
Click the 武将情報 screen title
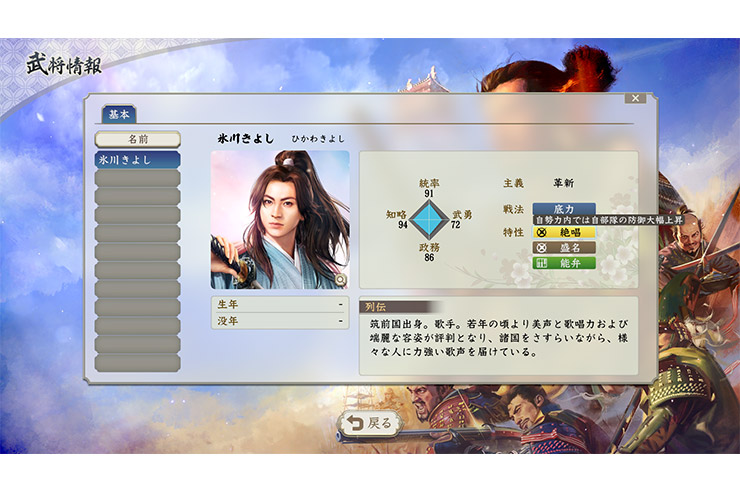tap(64, 64)
